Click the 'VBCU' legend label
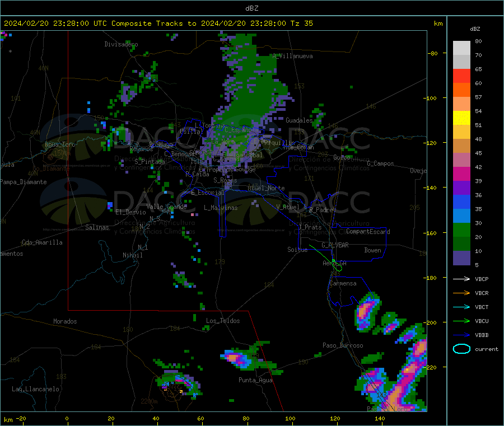The width and height of the screenshot is (504, 426). [x=482, y=321]
